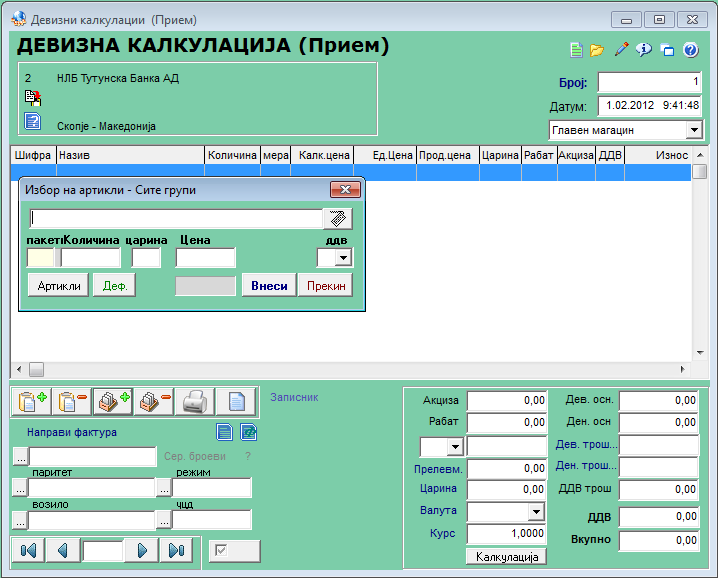The width and height of the screenshot is (718, 578).
Task: Click the add document clipboard plus icon
Action: click(31, 402)
